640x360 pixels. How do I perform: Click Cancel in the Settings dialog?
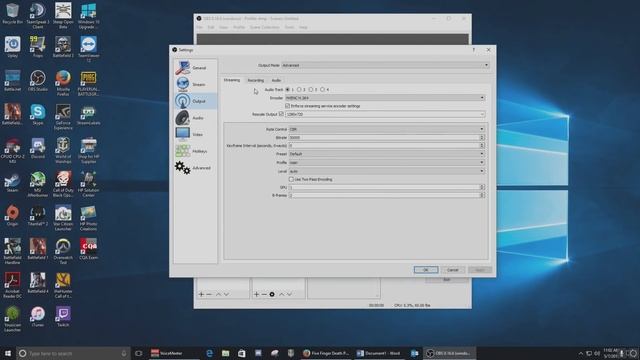453,270
